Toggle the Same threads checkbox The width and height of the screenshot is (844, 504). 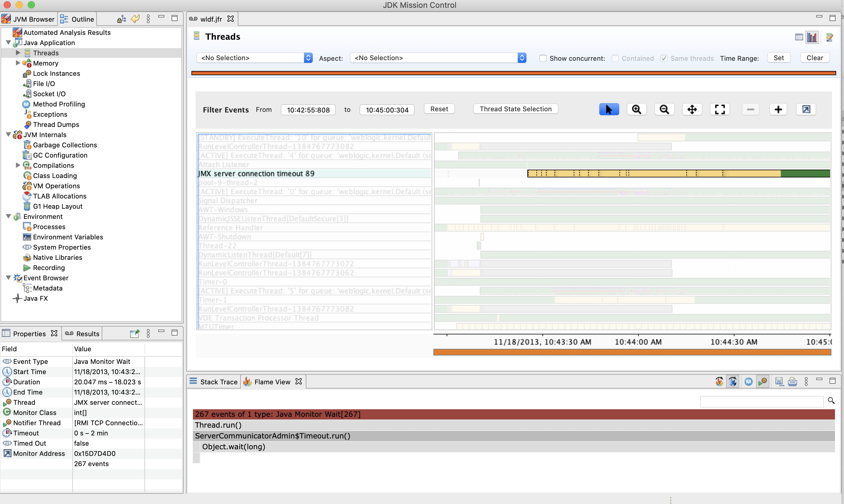664,58
